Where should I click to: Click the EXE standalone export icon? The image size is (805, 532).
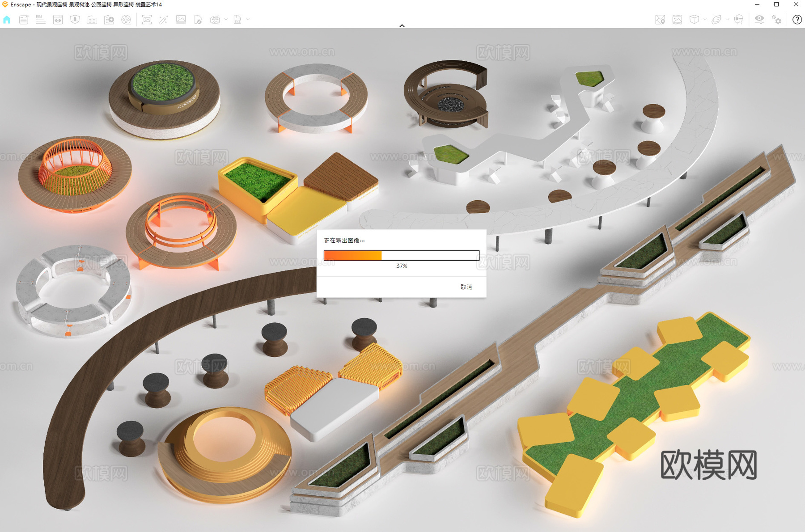click(x=237, y=20)
